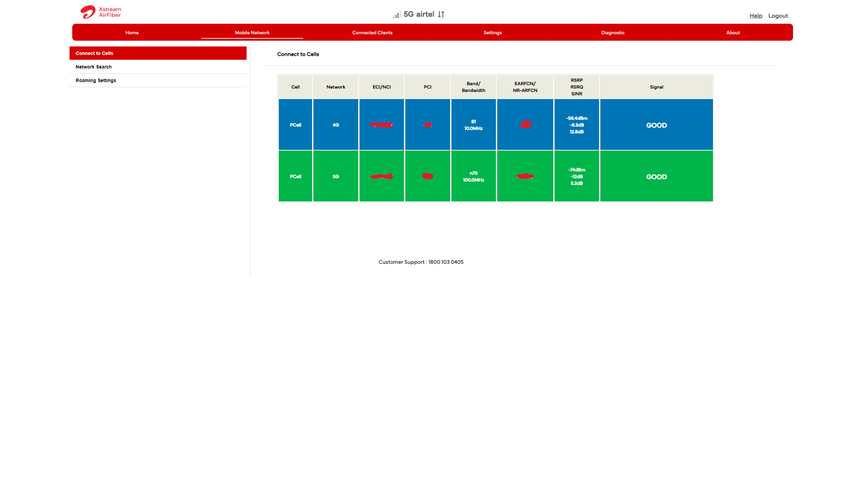Click the 5G airtel status text
Screen dimensions: 868x488
click(x=419, y=14)
